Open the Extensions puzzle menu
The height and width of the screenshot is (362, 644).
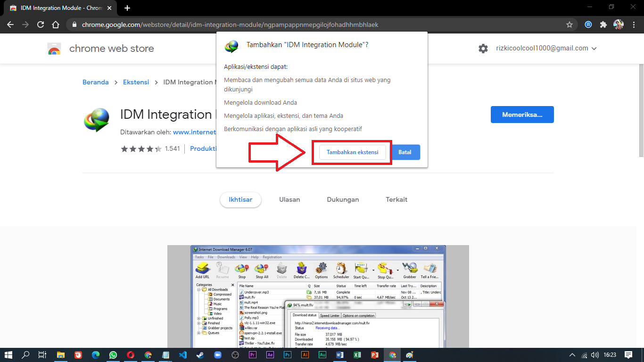pyautogui.click(x=603, y=25)
